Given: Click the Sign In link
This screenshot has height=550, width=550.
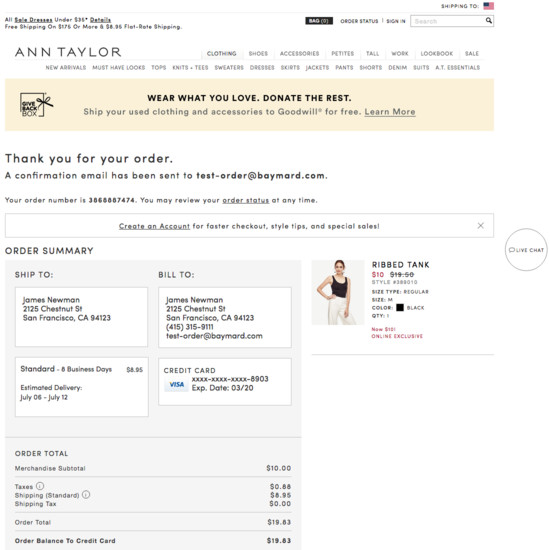Looking at the screenshot, I should point(396,21).
